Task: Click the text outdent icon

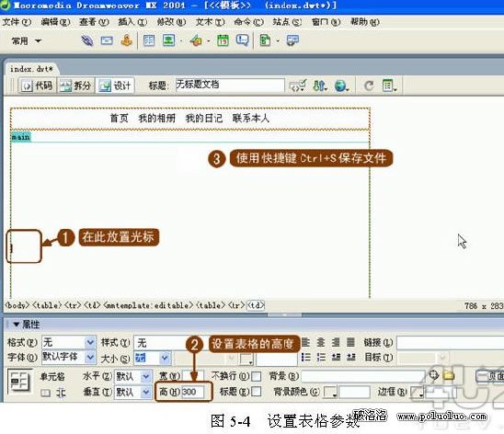Action: 336,358
